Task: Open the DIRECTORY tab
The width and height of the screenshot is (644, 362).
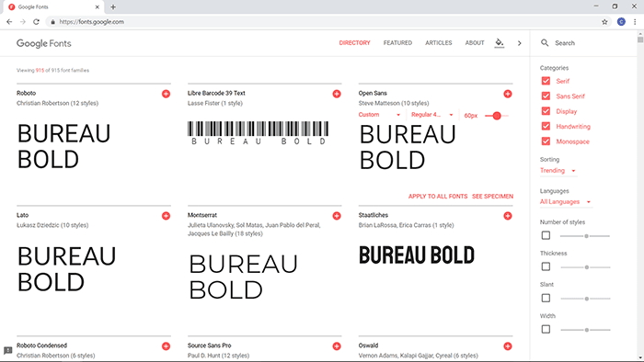Action: point(354,42)
